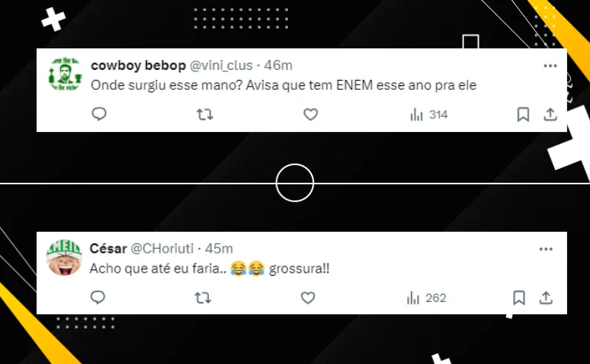Screen dimensions: 590x364
Task: Visit the @vini_clus handle
Action: click(x=221, y=65)
